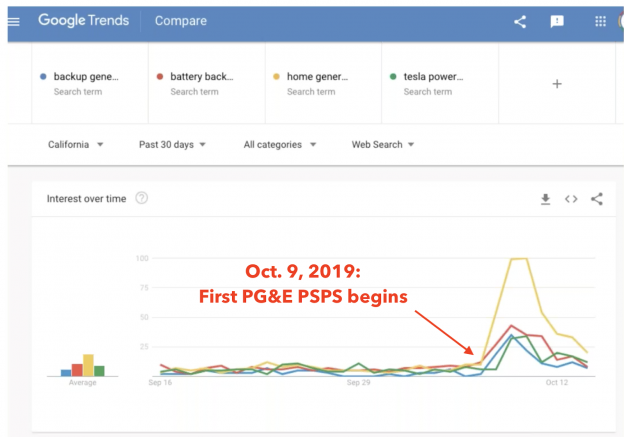Click the Oct 12 axis label
The width and height of the screenshot is (624, 437).
click(x=557, y=382)
